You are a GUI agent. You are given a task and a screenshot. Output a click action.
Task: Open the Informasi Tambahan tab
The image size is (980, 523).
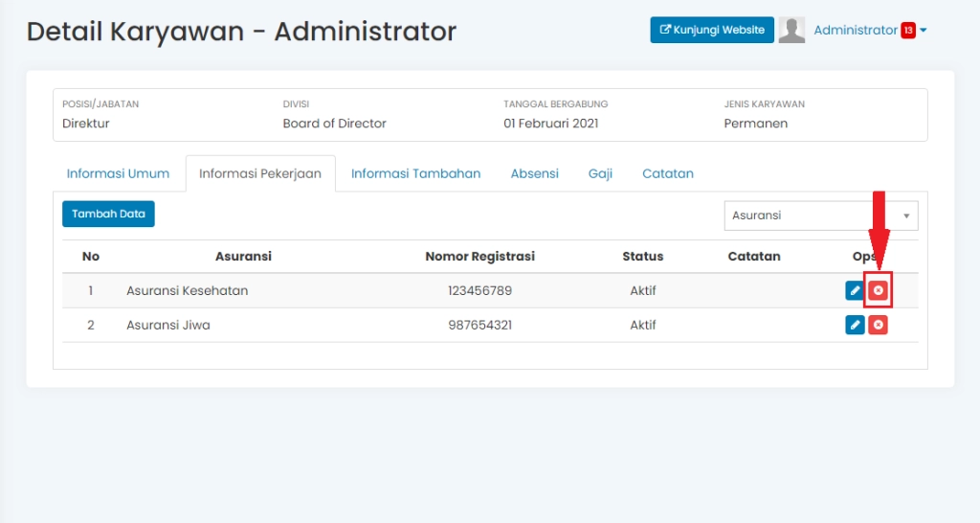click(415, 173)
